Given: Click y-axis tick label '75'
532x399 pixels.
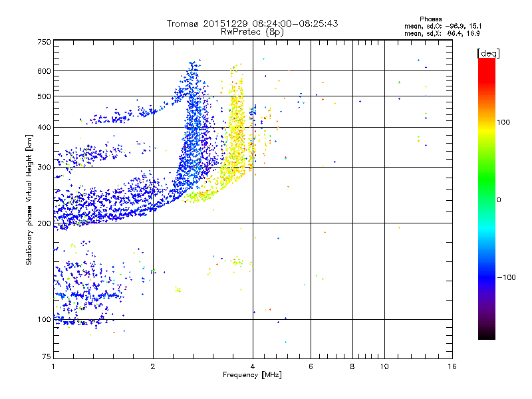Looking at the screenshot, I should [x=47, y=356].
